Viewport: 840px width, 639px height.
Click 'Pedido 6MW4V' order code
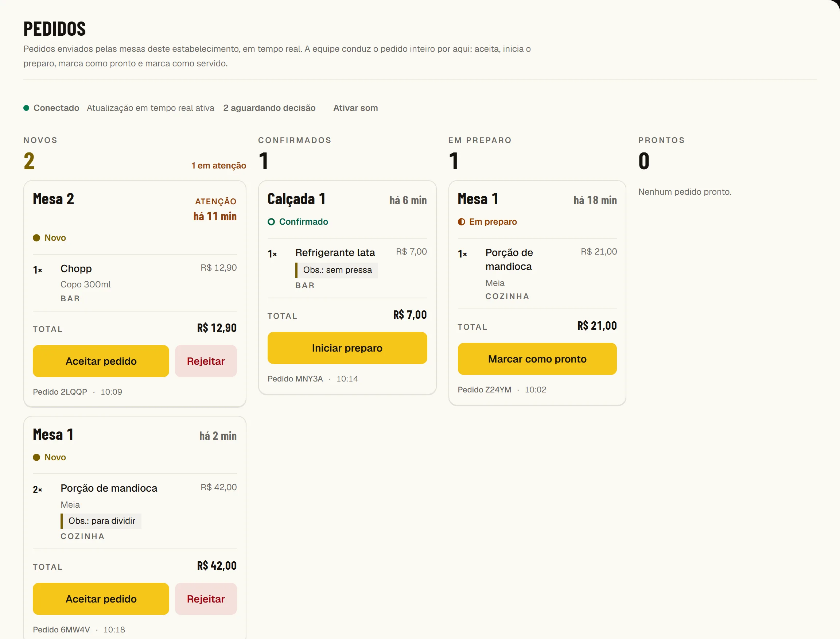point(61,630)
